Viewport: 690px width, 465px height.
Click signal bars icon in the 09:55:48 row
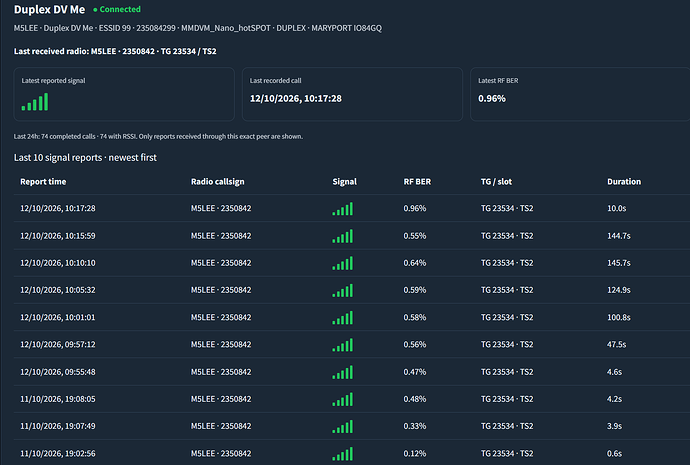click(x=342, y=372)
